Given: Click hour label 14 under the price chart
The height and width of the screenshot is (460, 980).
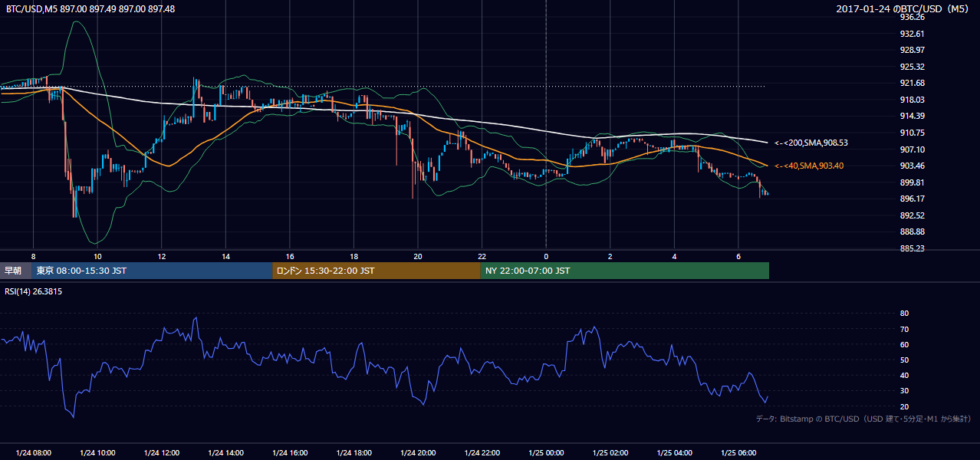Looking at the screenshot, I should coord(225,256).
